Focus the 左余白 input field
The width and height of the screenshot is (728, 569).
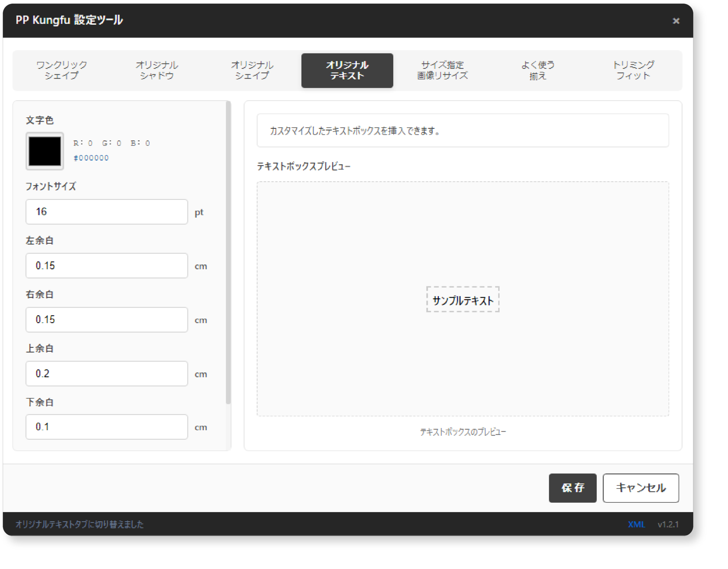click(x=107, y=266)
